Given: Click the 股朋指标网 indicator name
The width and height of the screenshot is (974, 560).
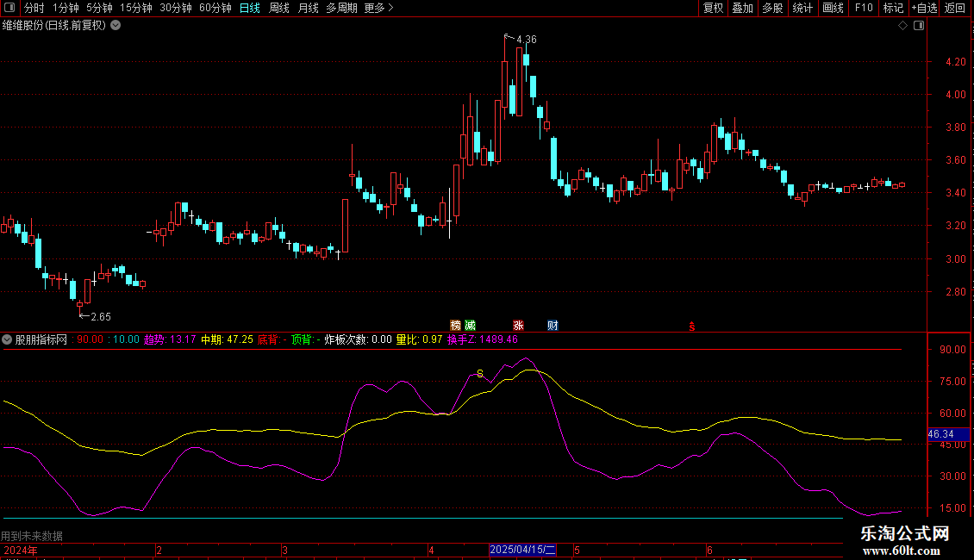Looking at the screenshot, I should [41, 339].
